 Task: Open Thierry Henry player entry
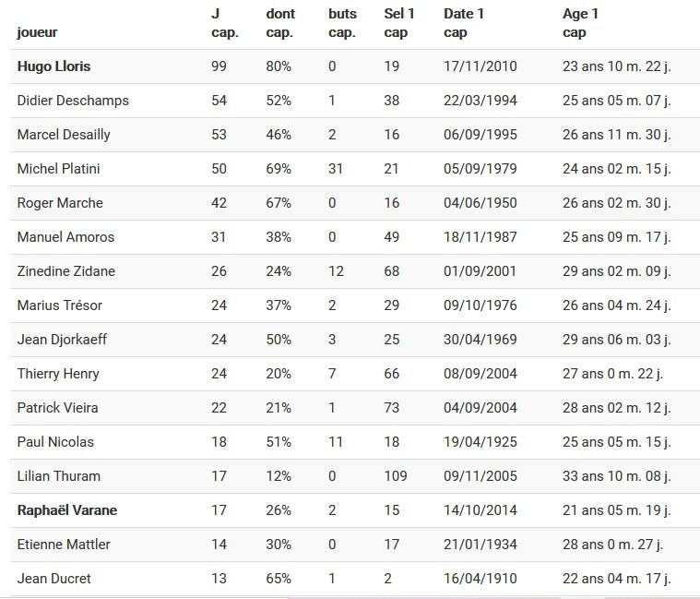[x=58, y=374]
